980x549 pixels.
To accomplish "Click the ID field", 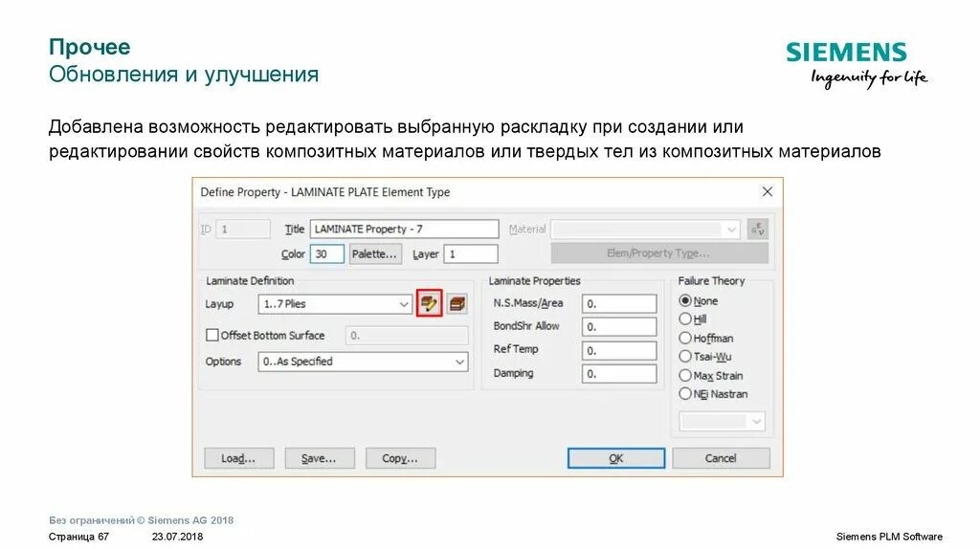I will pos(242,230).
